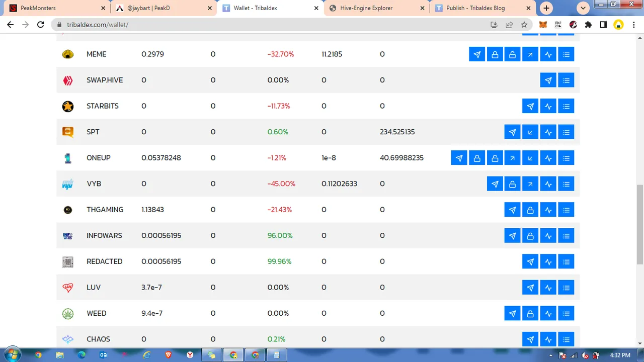Click the stake lock icon in WEED row
This screenshot has height=362, width=644.
coord(530,313)
